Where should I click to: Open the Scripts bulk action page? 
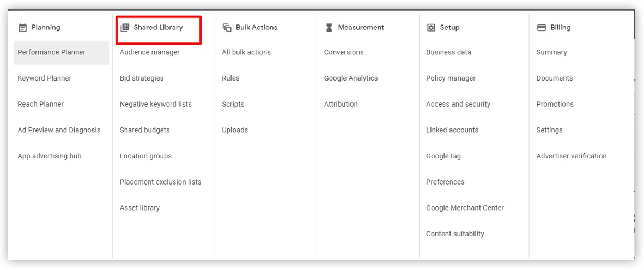pyautogui.click(x=233, y=104)
